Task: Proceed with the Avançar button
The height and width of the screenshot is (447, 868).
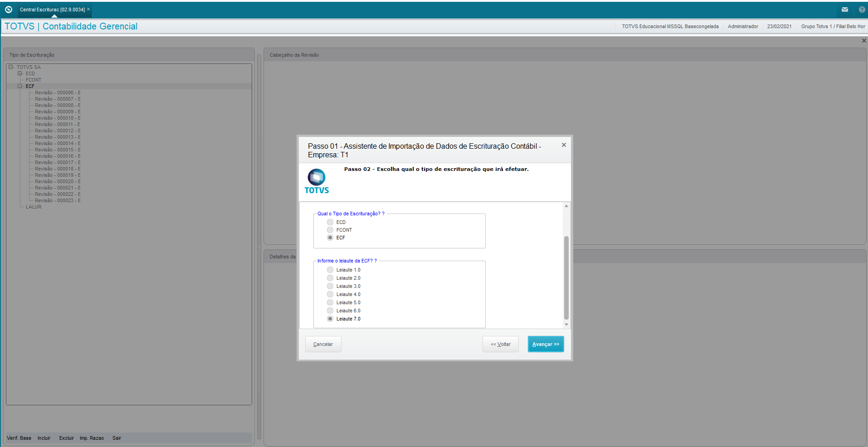Action: (x=546, y=344)
